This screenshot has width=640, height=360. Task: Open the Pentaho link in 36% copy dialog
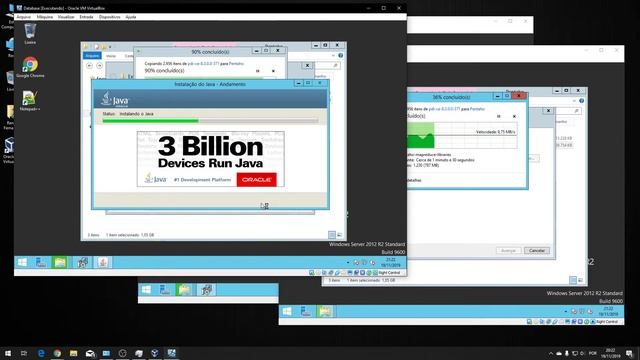[x=477, y=109]
